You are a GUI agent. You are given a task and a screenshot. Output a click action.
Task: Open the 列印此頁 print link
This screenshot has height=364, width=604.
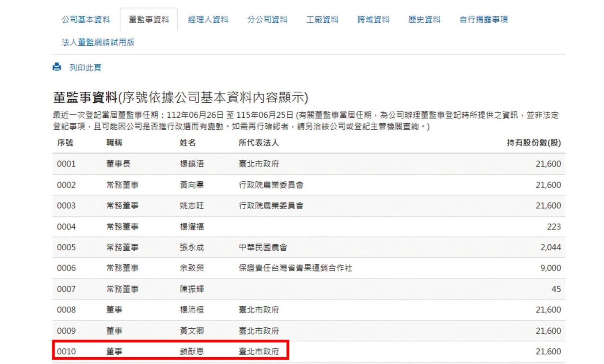85,68
